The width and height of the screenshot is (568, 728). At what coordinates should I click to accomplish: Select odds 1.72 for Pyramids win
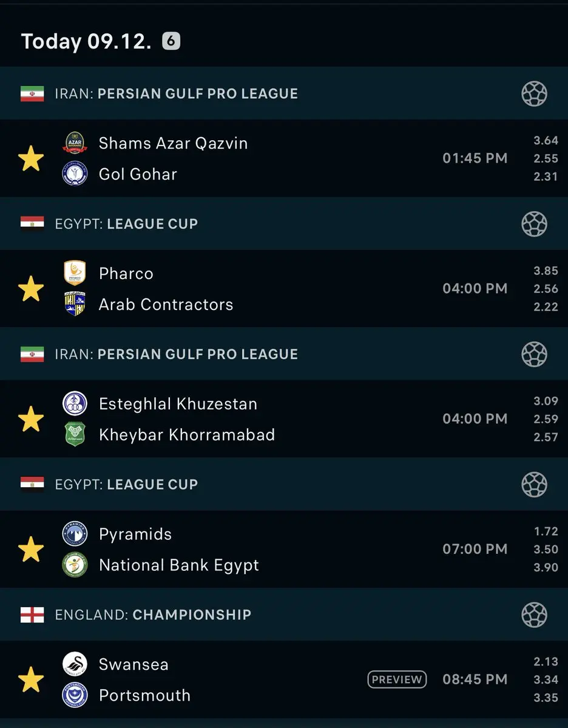tap(546, 531)
